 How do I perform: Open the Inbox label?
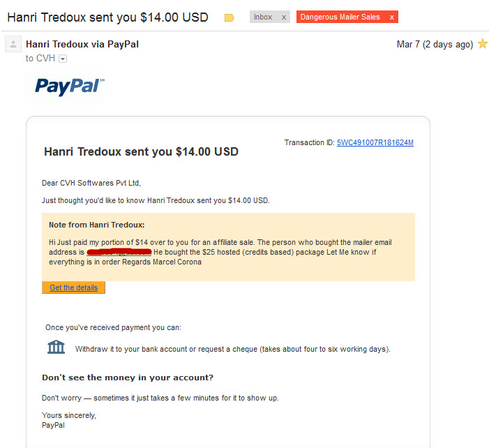(x=263, y=17)
